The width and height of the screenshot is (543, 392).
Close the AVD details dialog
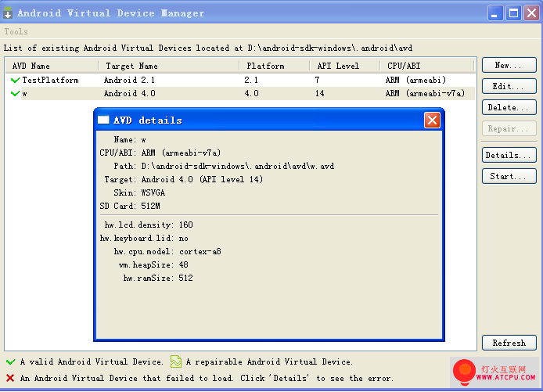pos(432,120)
